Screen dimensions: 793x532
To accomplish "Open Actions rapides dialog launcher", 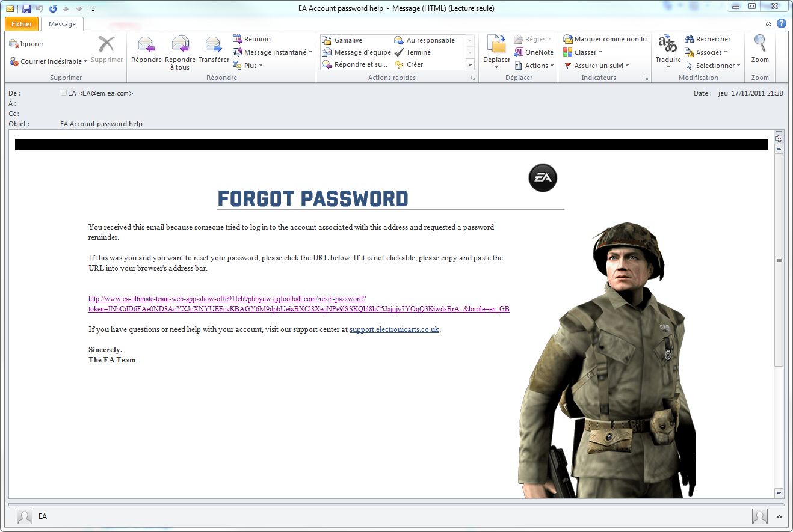I will [x=474, y=78].
